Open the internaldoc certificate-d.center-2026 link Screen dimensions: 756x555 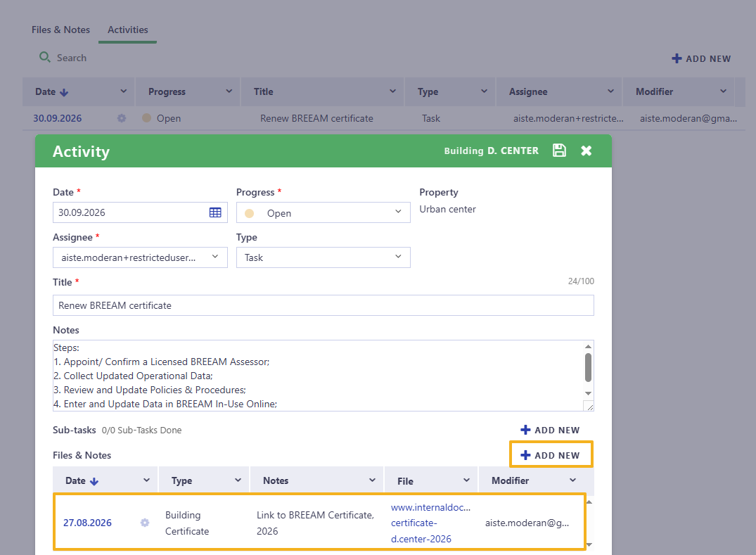click(x=430, y=523)
